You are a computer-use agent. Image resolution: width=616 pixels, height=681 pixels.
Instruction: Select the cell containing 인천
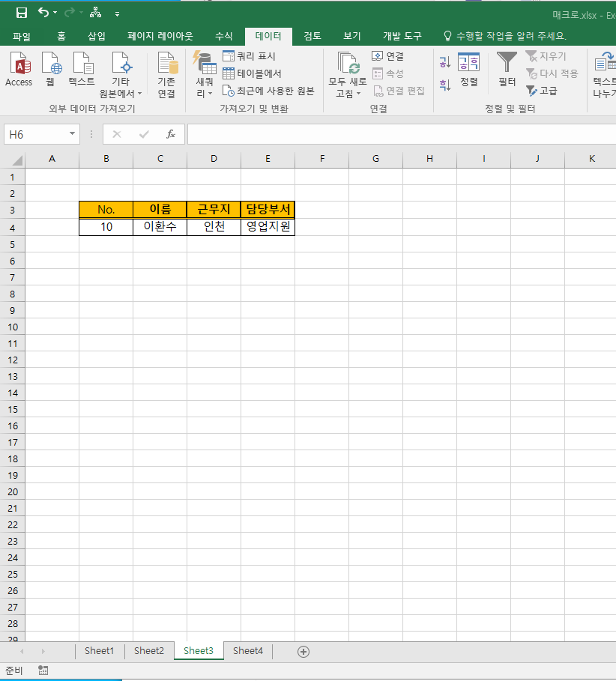[x=214, y=227]
